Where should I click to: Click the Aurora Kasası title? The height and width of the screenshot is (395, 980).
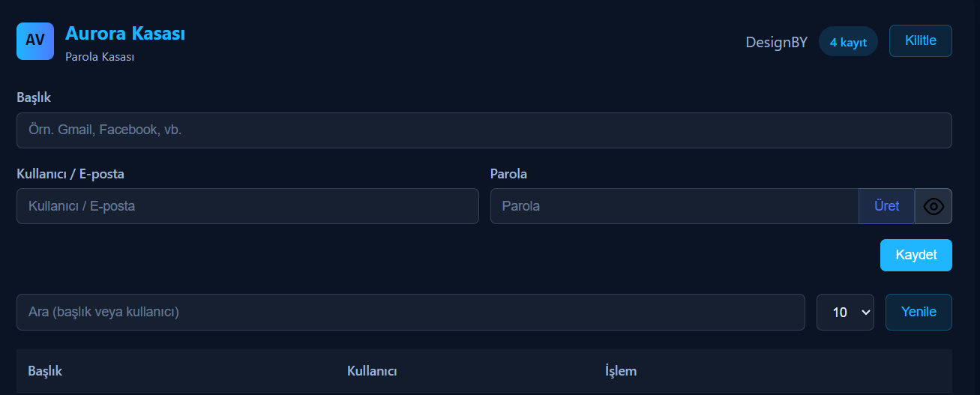click(x=125, y=34)
